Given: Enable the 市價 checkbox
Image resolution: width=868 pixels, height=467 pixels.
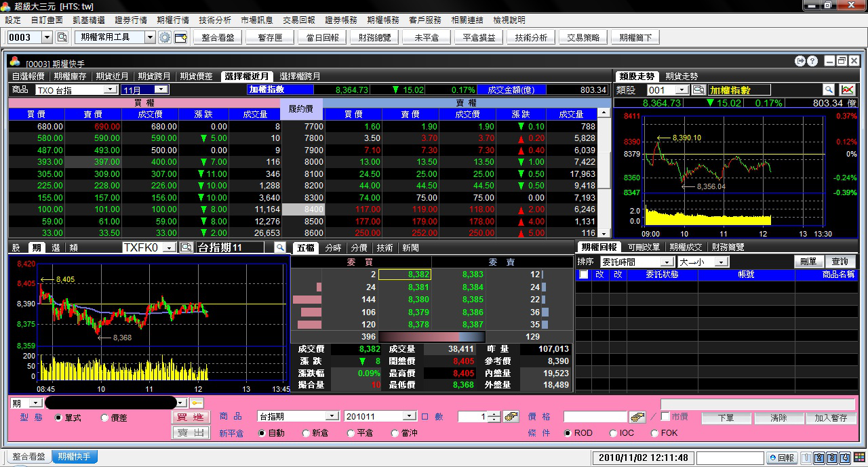Looking at the screenshot, I should pyautogui.click(x=665, y=416).
